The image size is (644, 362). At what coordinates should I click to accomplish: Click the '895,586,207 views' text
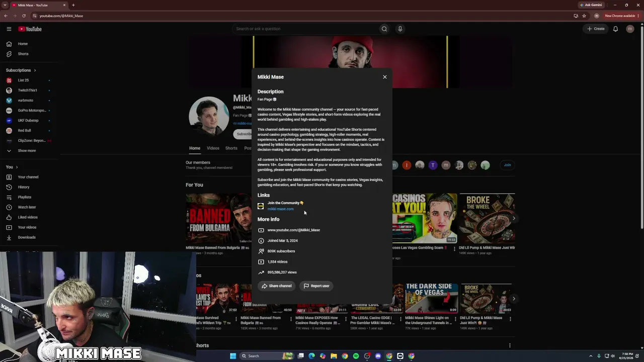point(282,273)
